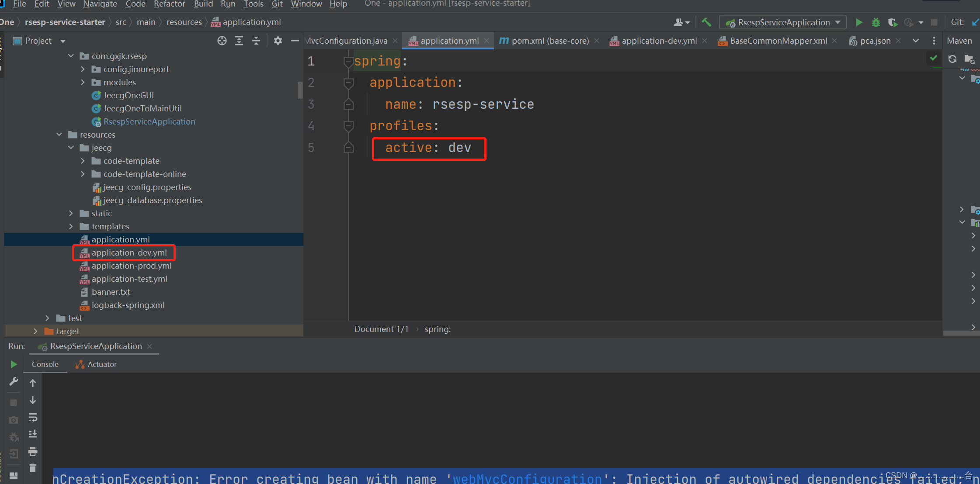Collapse the resources folder
Screen dimensions: 980x484
[x=59, y=135]
